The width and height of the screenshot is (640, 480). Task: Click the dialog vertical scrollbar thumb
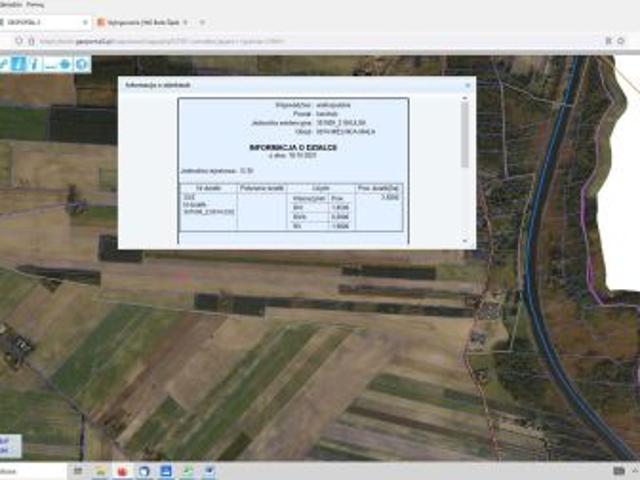pyautogui.click(x=464, y=134)
